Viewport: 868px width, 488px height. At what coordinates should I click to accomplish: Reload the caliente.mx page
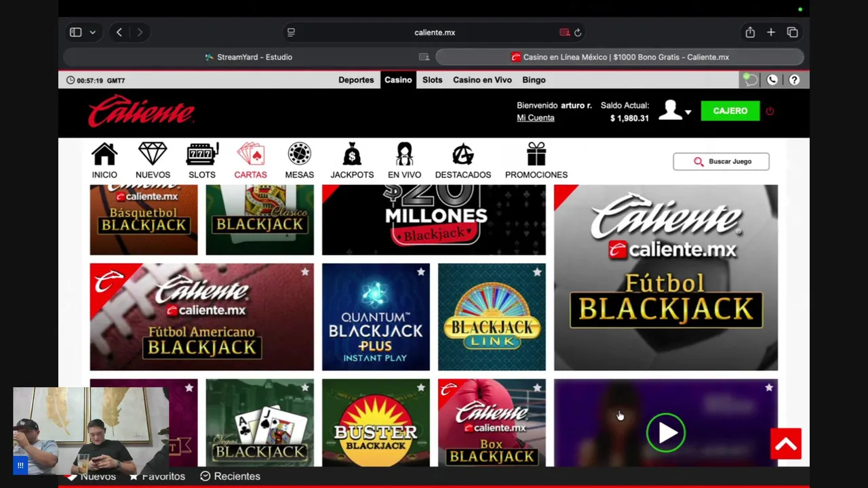(578, 33)
